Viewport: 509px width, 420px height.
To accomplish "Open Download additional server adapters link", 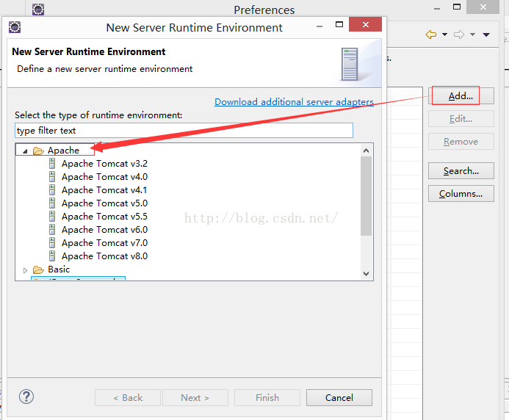I will 294,102.
